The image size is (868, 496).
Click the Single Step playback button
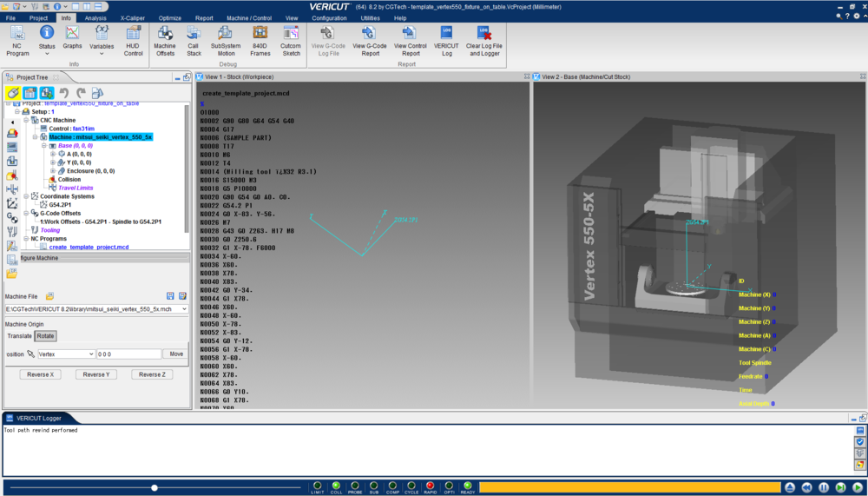click(x=840, y=487)
